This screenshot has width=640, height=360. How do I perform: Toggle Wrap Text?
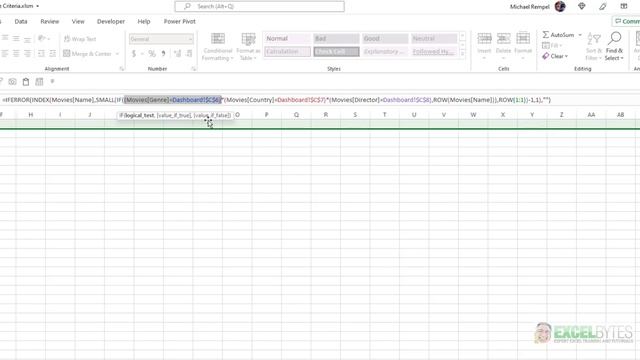pos(80,39)
